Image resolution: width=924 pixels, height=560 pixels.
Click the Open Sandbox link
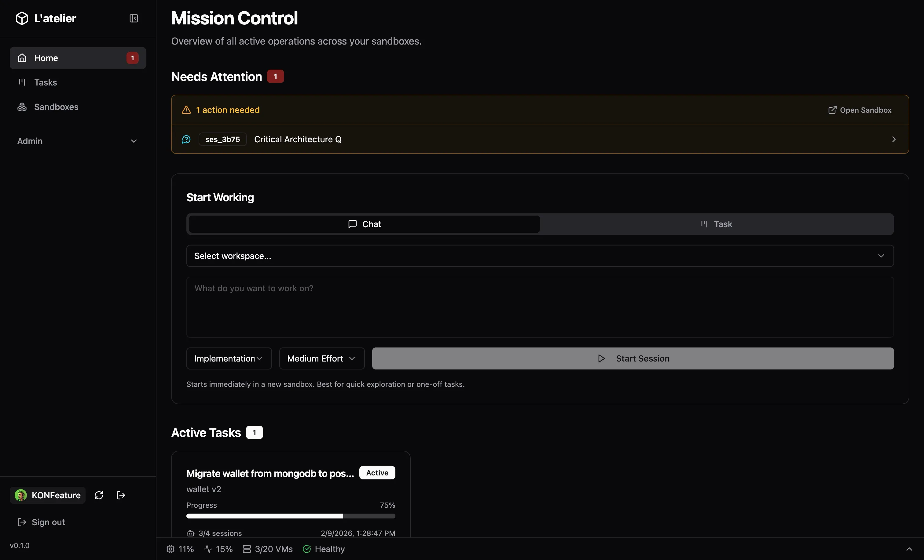(x=860, y=110)
